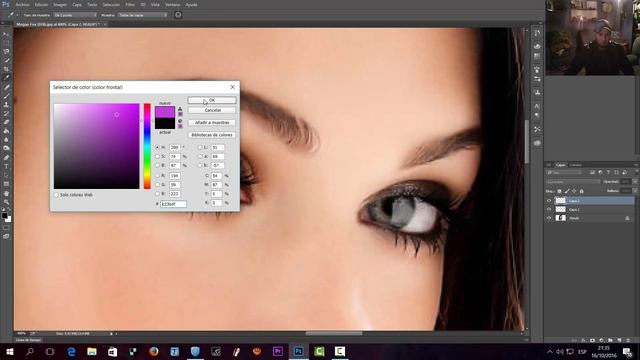Image resolution: width=640 pixels, height=360 pixels.
Task: Open the sample size dropdown in options bar
Action: click(75, 15)
